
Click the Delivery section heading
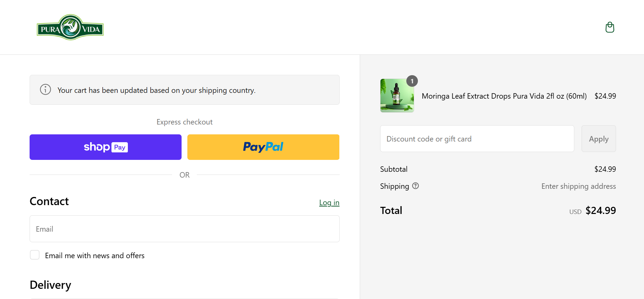coord(50,285)
